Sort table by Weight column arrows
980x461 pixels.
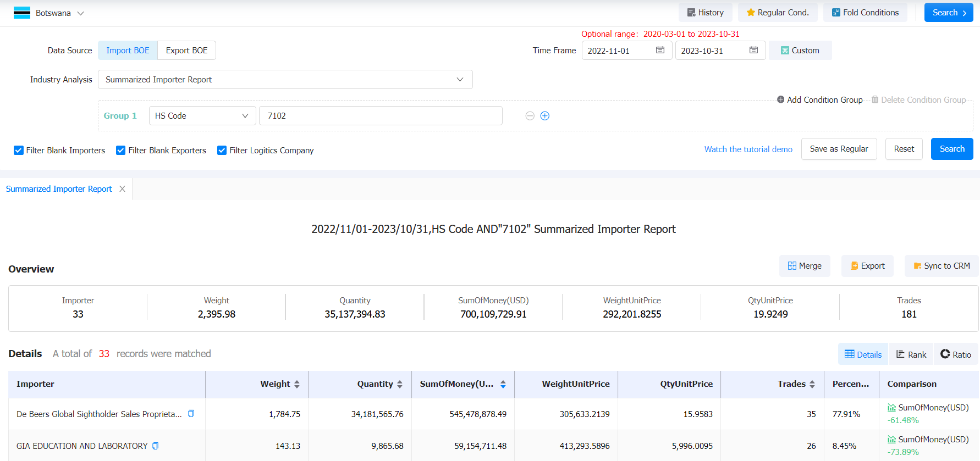click(297, 385)
